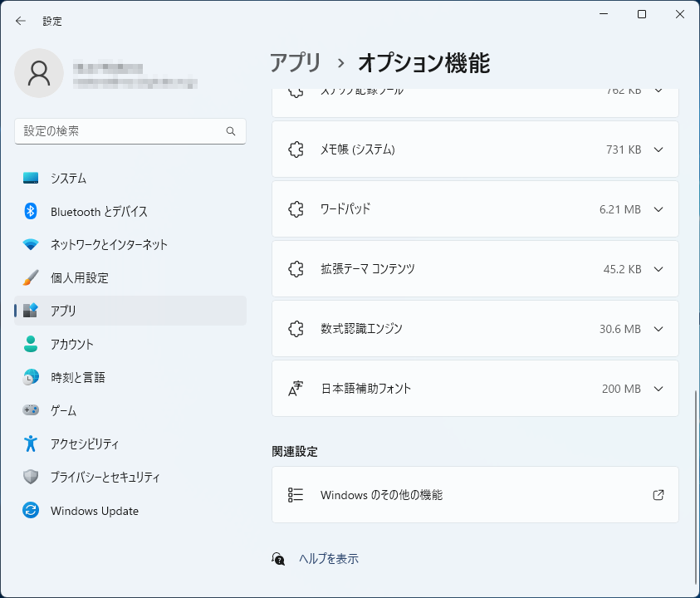Screen dimensions: 700x598
Task: Click the search magnifier icon
Action: point(231,131)
